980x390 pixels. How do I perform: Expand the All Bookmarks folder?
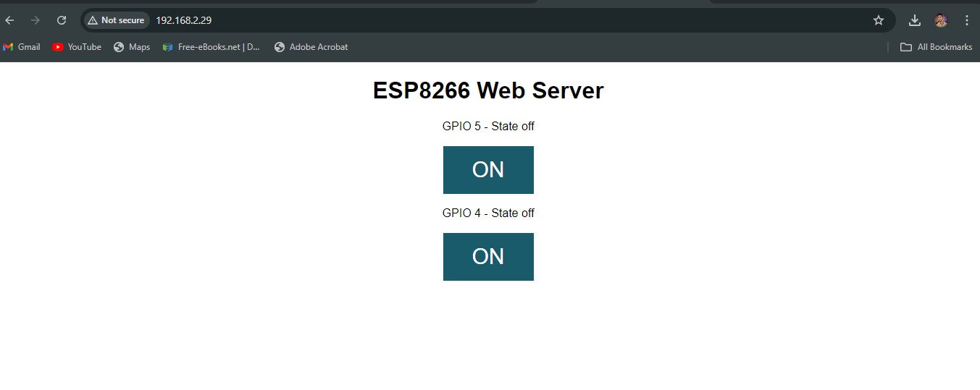click(936, 47)
